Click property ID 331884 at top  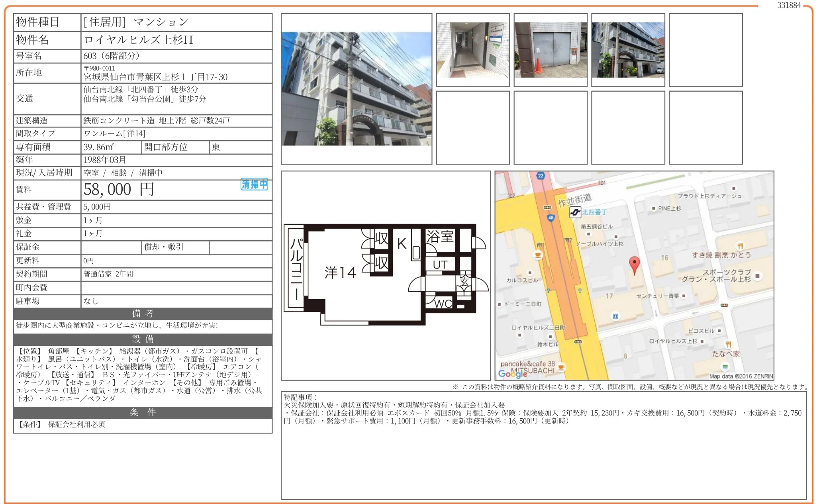point(789,5)
